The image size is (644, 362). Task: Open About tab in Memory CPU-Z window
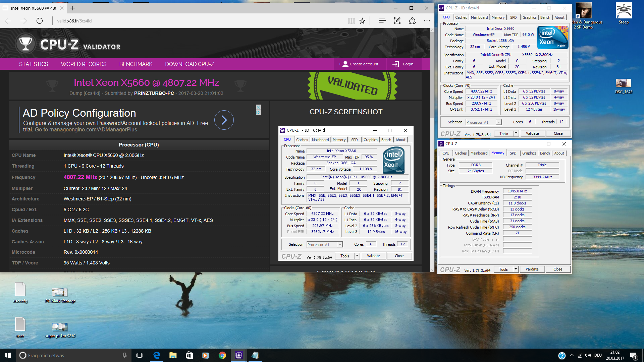pyautogui.click(x=559, y=153)
